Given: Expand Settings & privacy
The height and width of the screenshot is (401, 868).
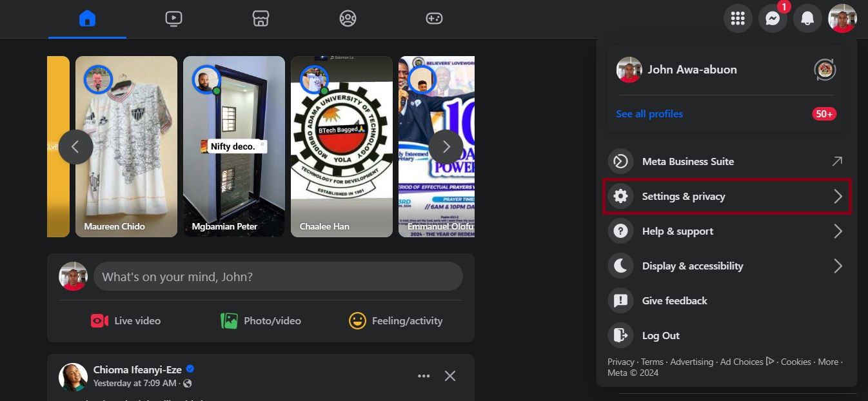Looking at the screenshot, I should tap(726, 196).
